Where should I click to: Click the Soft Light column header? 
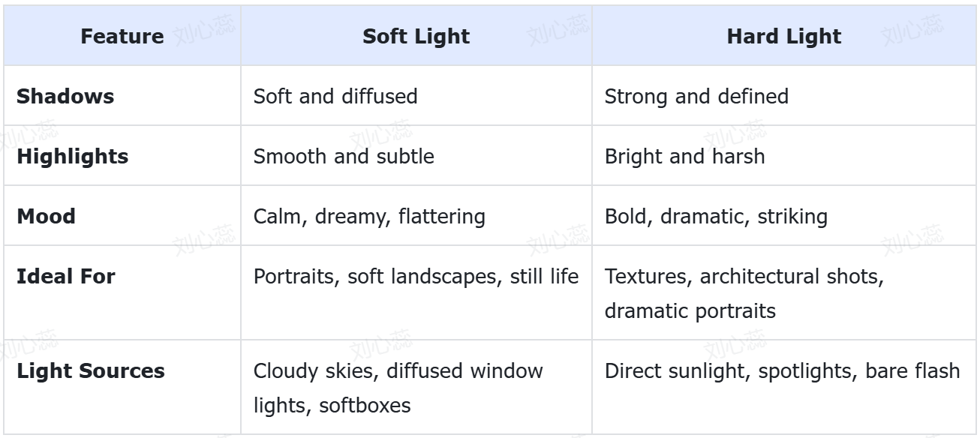(416, 36)
